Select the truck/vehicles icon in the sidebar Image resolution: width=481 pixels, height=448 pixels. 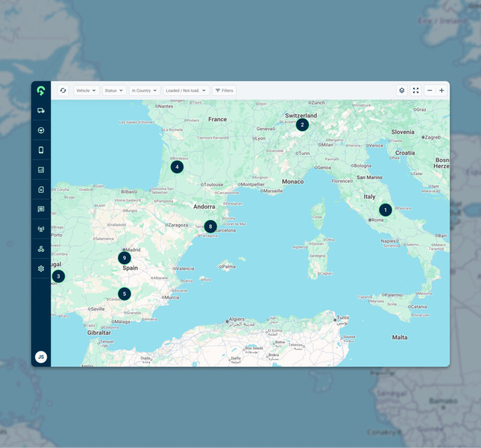coord(41,110)
